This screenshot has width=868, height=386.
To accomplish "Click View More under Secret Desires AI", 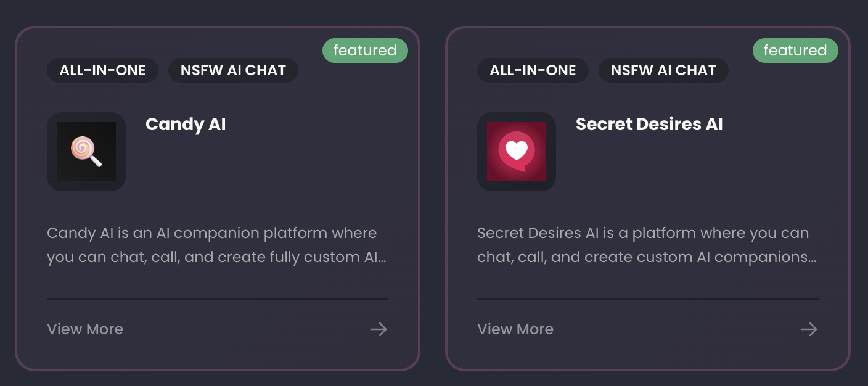I will point(515,329).
